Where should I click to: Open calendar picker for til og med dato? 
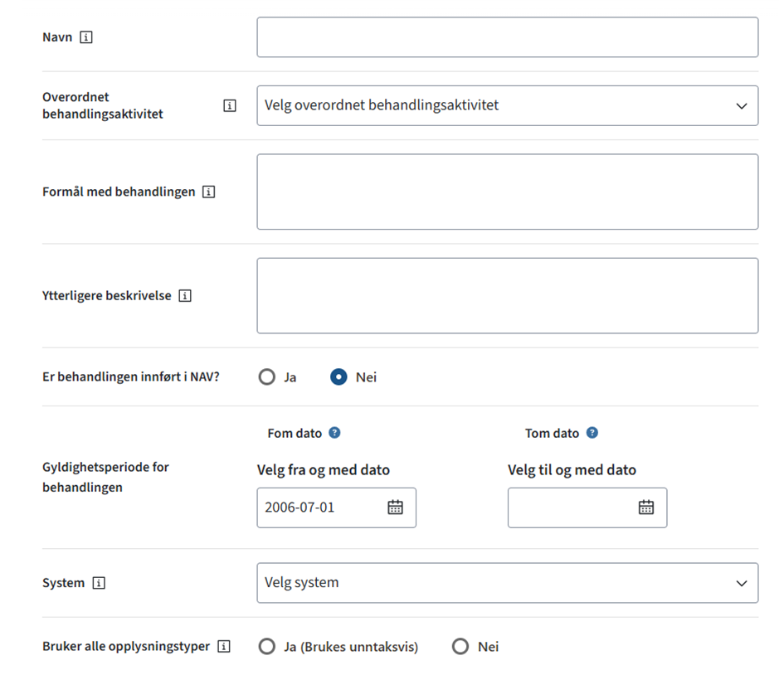click(645, 507)
